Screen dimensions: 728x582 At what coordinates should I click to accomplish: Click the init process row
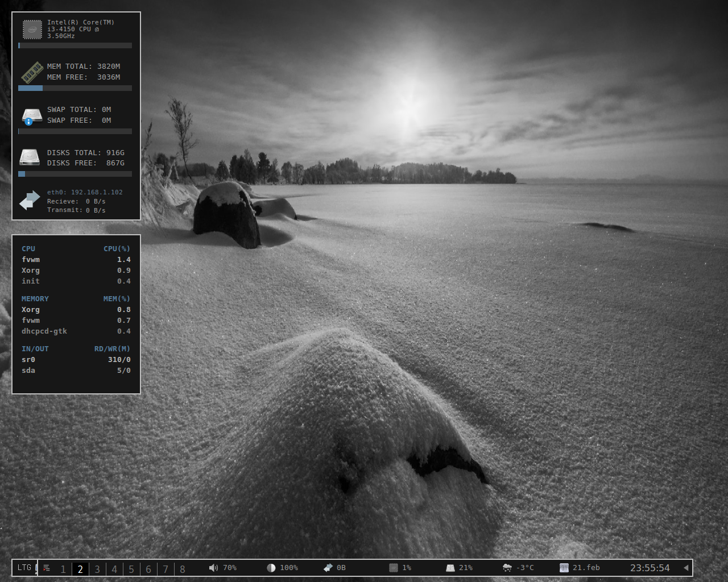(76, 281)
